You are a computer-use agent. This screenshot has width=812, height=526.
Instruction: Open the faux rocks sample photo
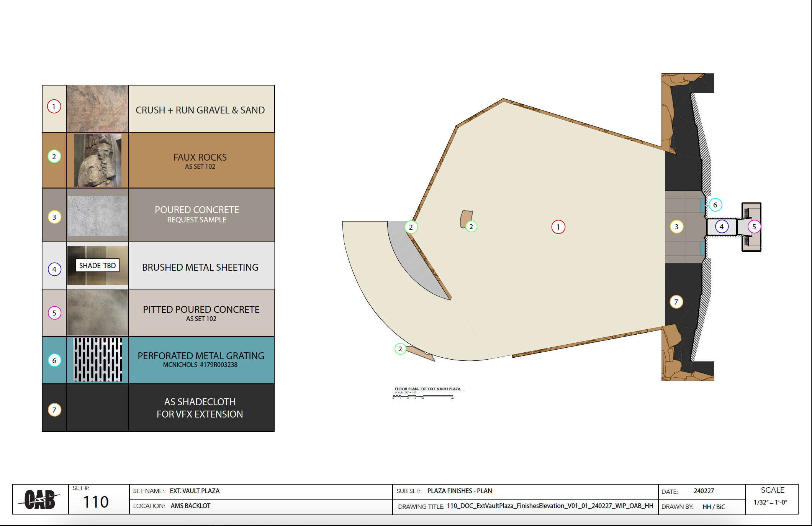98,160
